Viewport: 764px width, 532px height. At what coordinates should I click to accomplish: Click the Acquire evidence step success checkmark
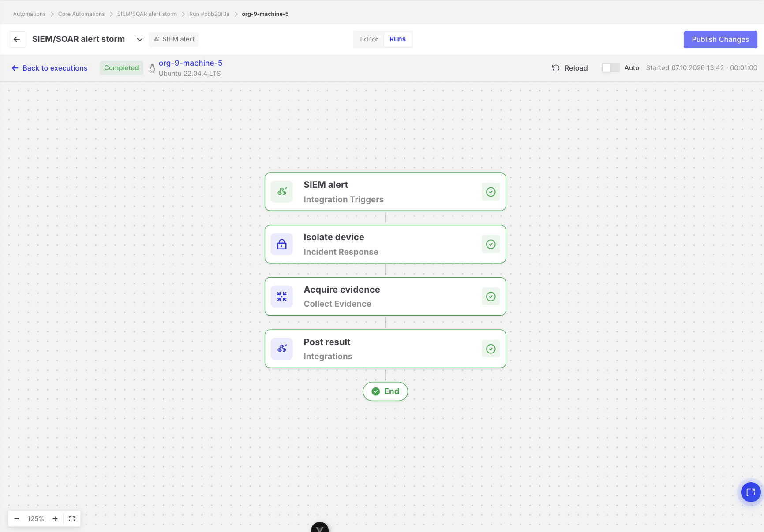click(491, 297)
